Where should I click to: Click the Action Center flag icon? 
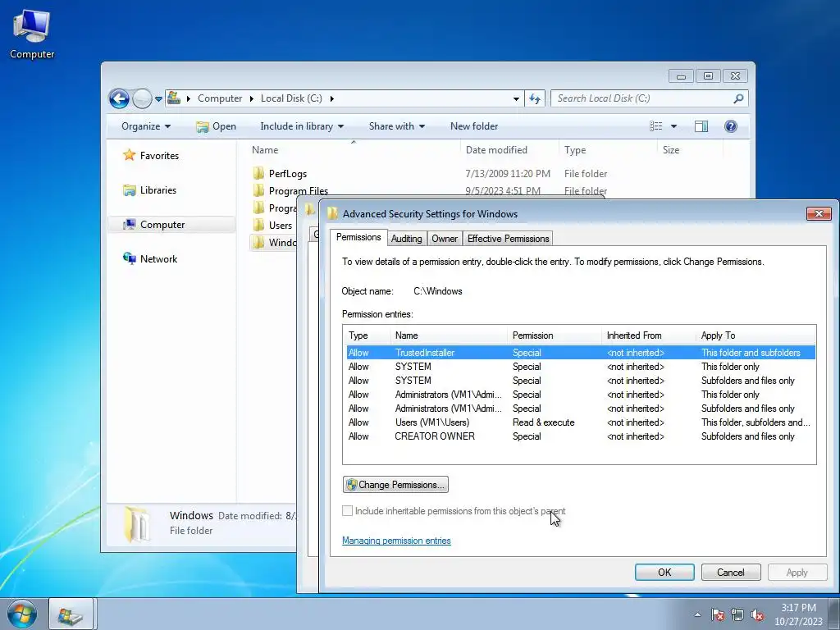click(718, 614)
